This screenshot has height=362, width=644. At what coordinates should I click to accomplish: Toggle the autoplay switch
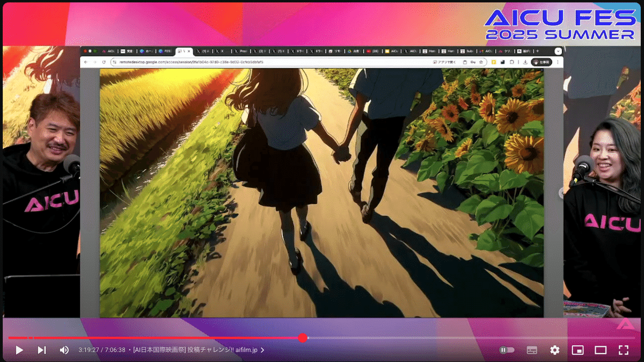(x=507, y=350)
